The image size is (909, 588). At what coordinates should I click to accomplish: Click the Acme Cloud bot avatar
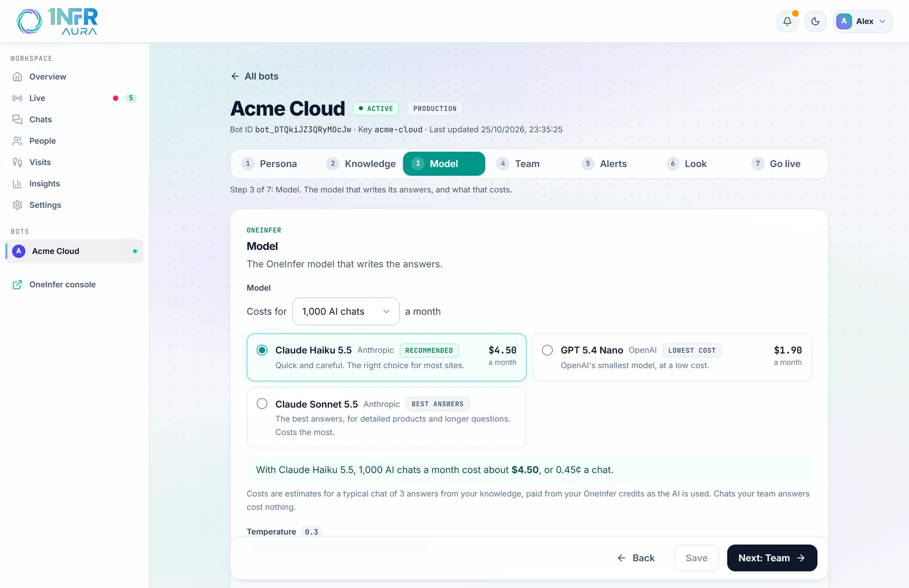point(19,251)
